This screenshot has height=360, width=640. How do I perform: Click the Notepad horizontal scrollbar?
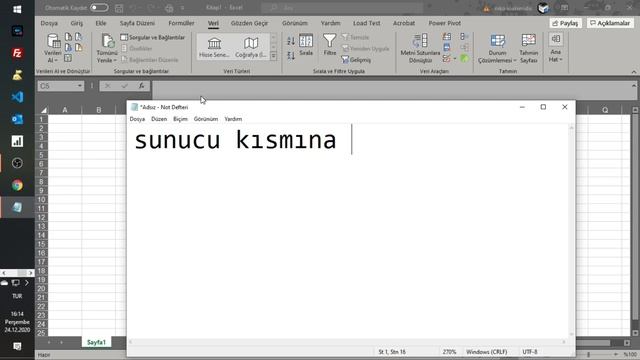click(x=347, y=342)
